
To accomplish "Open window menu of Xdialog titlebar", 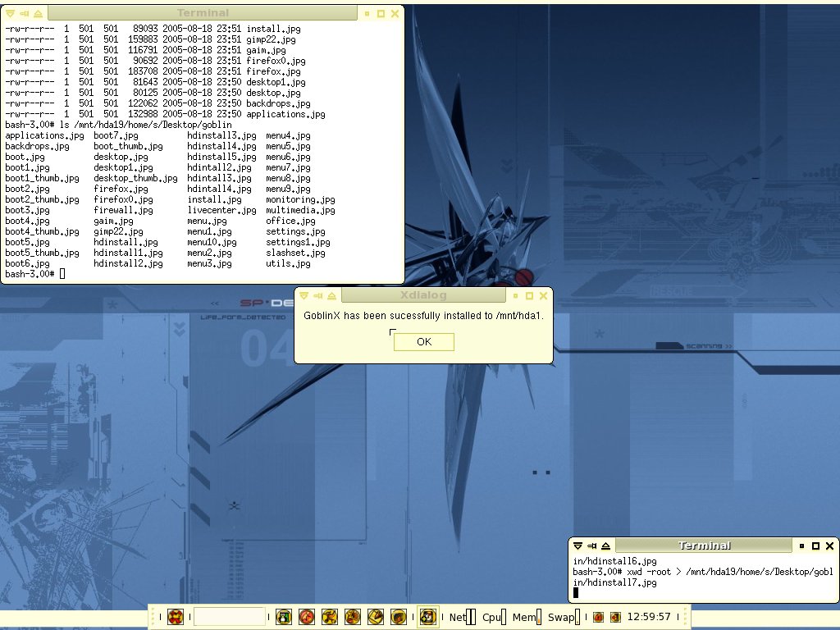I will 304,295.
